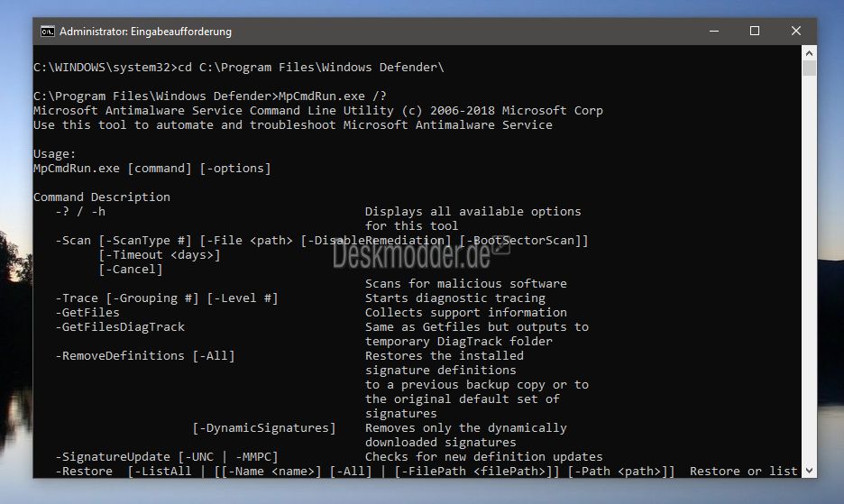This screenshot has height=504, width=844.
Task: Click 'Checks for new definition updates' text
Action: tap(484, 456)
